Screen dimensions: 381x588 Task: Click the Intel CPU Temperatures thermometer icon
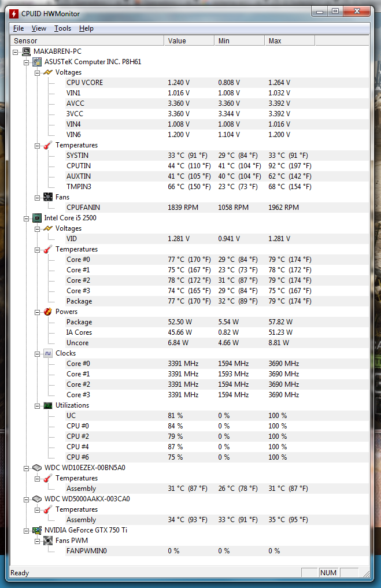(48, 249)
